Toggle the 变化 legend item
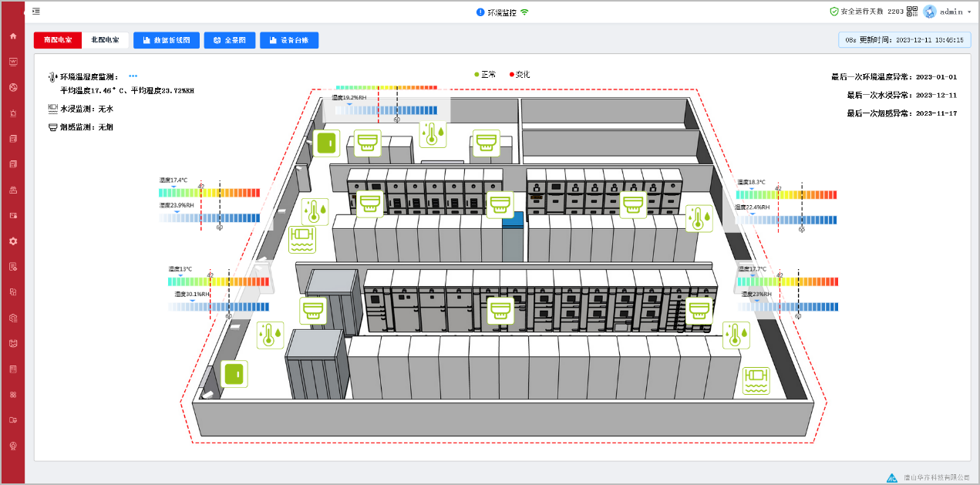The width and height of the screenshot is (980, 485). tap(520, 75)
